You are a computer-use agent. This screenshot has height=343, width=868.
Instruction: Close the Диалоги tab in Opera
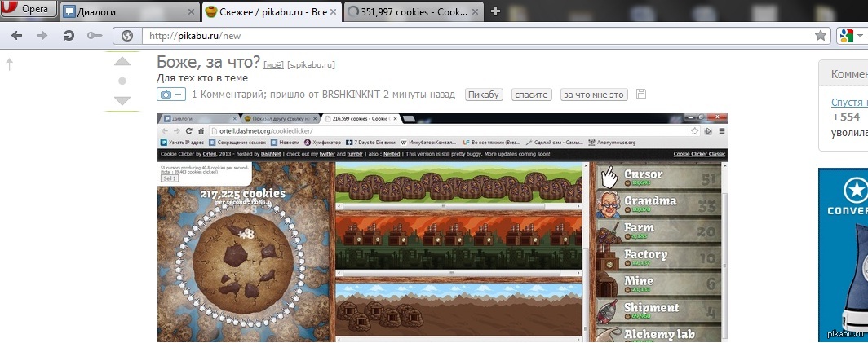tap(192, 11)
